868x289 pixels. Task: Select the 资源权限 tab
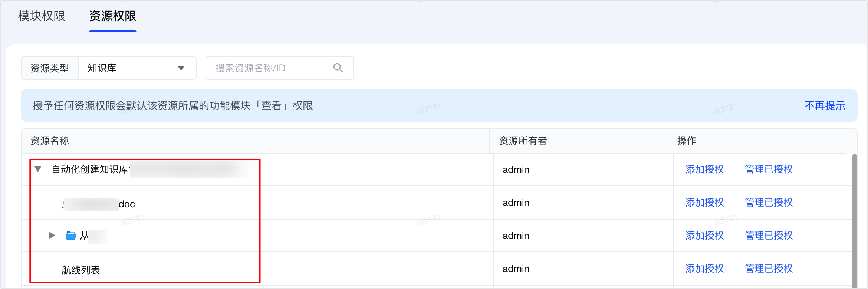click(x=113, y=16)
